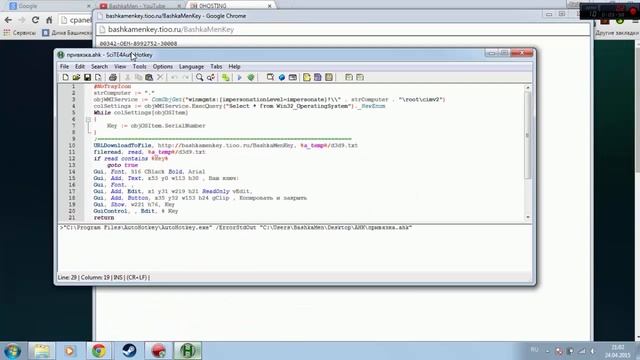Click the Chrome icon in the taskbar
Image resolution: width=640 pixels, height=360 pixels.
pos(99,351)
